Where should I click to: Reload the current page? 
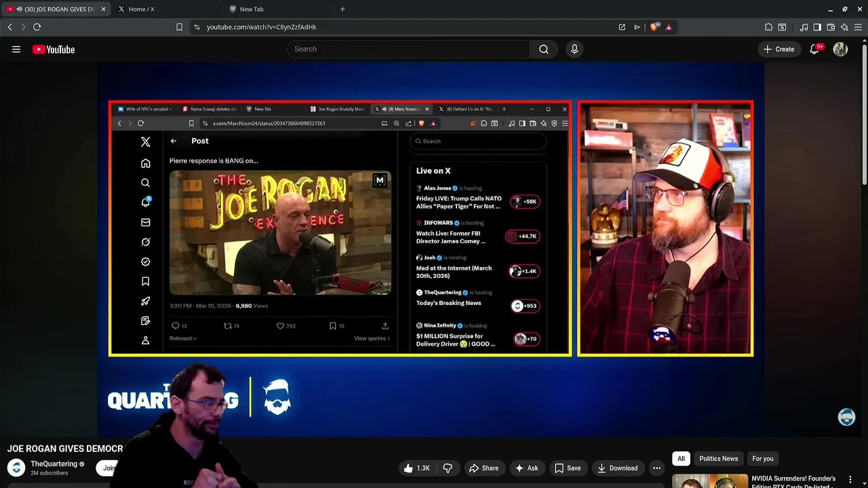[x=37, y=27]
